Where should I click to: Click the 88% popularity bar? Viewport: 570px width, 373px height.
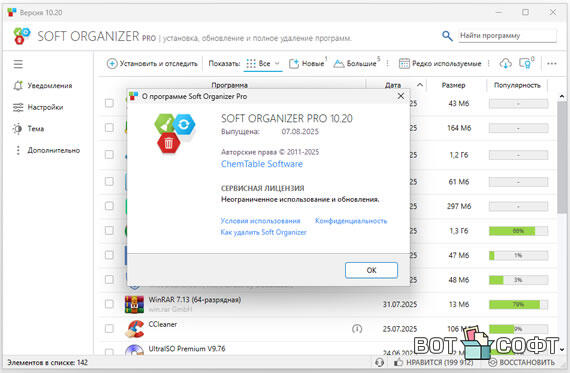click(x=518, y=230)
